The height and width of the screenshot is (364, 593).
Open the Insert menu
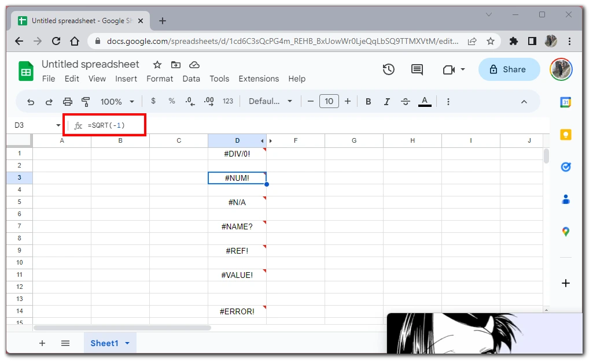pyautogui.click(x=126, y=79)
